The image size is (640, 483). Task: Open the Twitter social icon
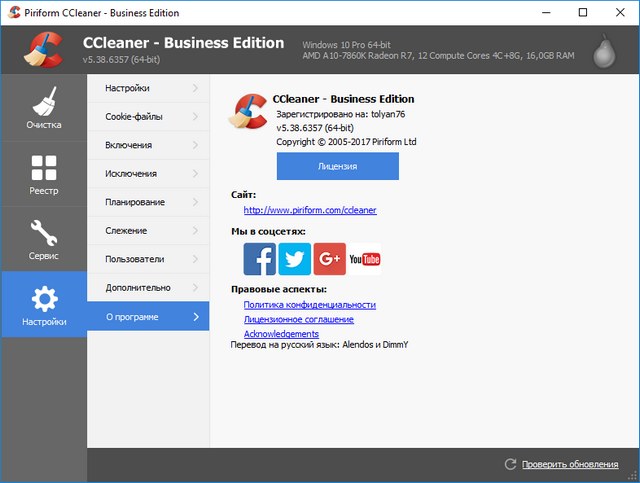[294, 259]
